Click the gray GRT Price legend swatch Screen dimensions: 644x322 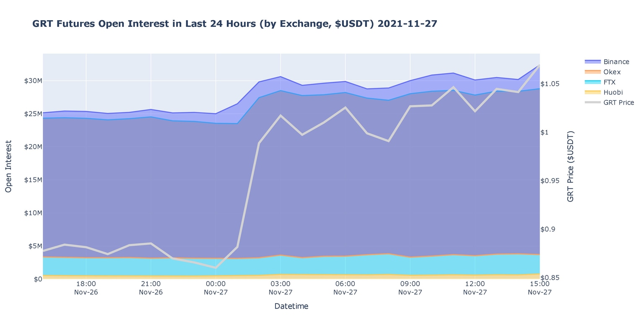pos(593,103)
